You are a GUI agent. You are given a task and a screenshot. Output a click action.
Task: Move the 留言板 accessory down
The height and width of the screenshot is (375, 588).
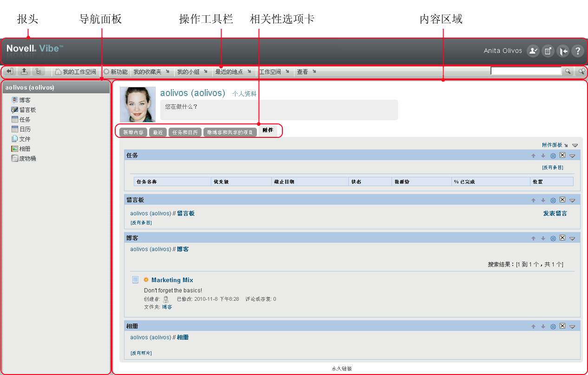543,200
